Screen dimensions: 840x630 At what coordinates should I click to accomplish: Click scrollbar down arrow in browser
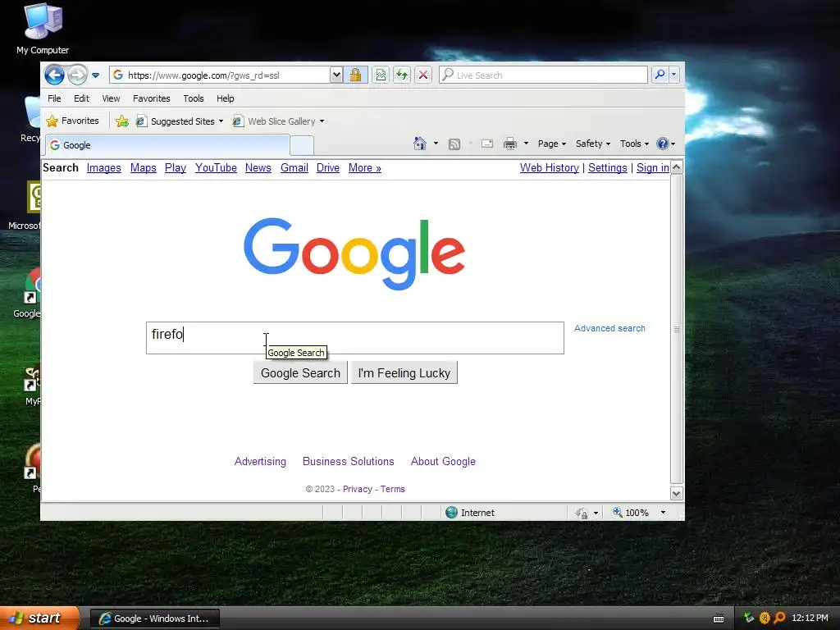pyautogui.click(x=677, y=493)
